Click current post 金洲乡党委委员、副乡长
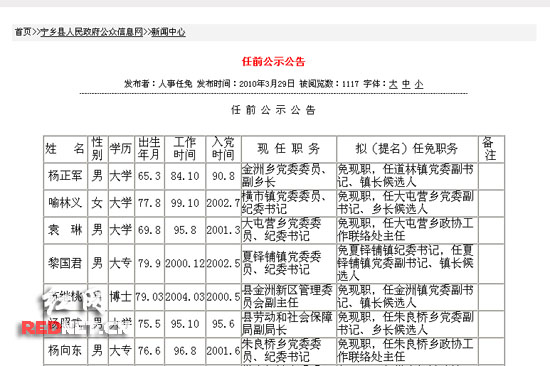 (x=289, y=176)
